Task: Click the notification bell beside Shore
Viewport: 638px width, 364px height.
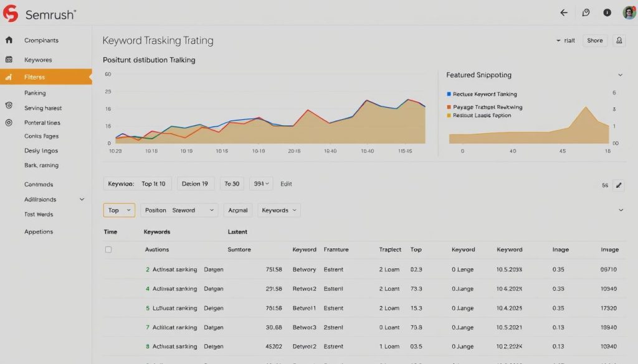Action: pos(618,40)
